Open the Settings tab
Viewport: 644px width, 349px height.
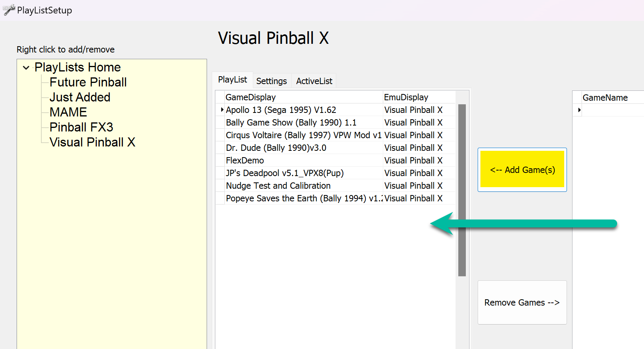coord(271,81)
